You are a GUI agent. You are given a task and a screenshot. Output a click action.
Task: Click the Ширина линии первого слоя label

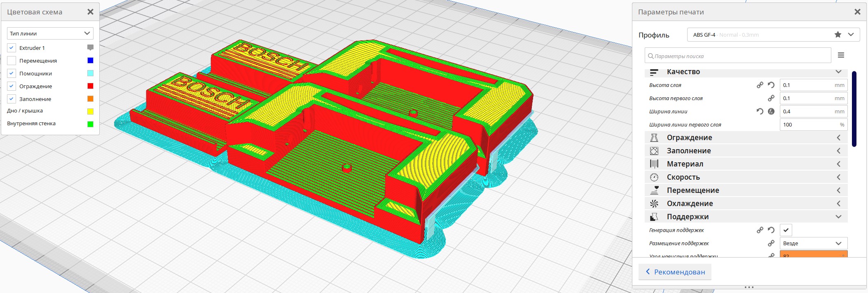(x=685, y=124)
